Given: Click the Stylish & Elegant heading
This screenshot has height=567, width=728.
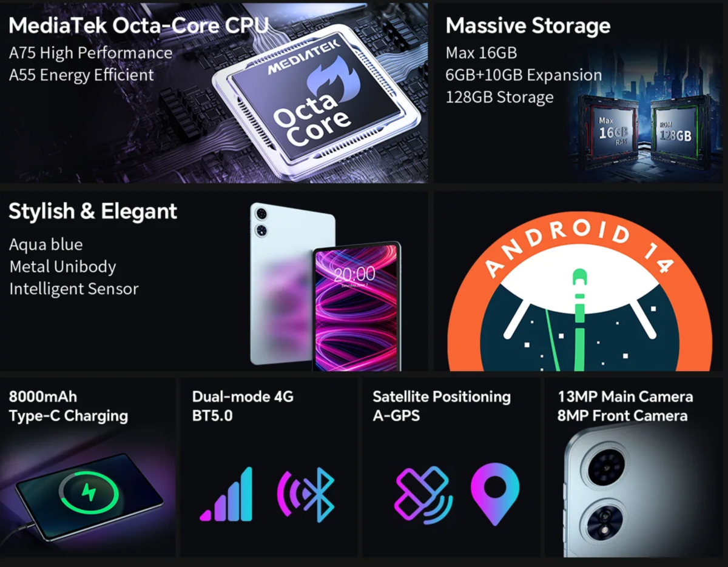Looking at the screenshot, I should point(93,212).
